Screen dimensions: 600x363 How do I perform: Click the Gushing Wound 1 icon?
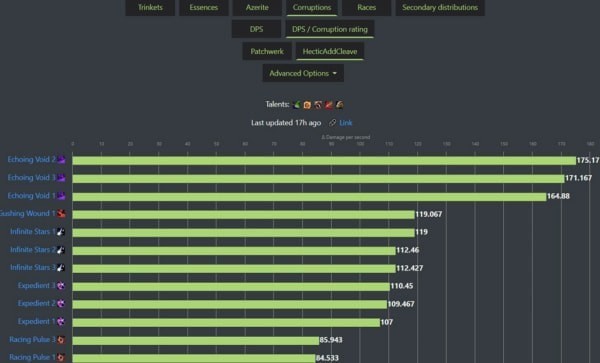coord(61,214)
